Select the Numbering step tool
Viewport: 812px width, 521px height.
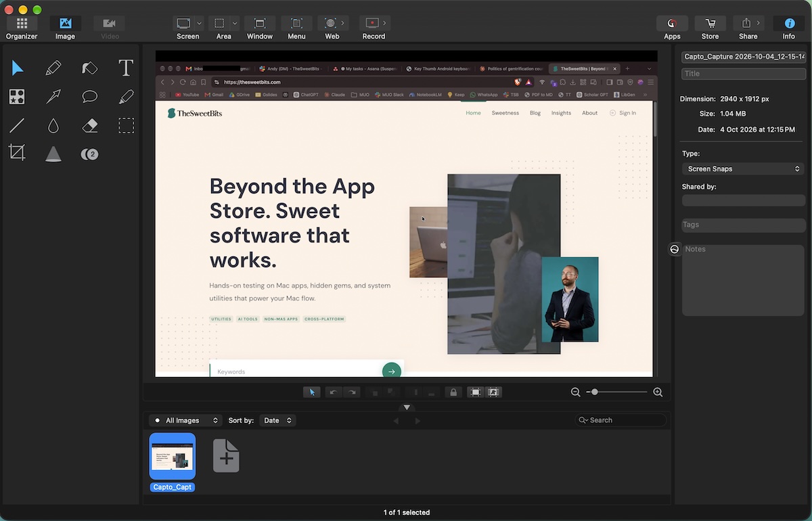coord(90,154)
